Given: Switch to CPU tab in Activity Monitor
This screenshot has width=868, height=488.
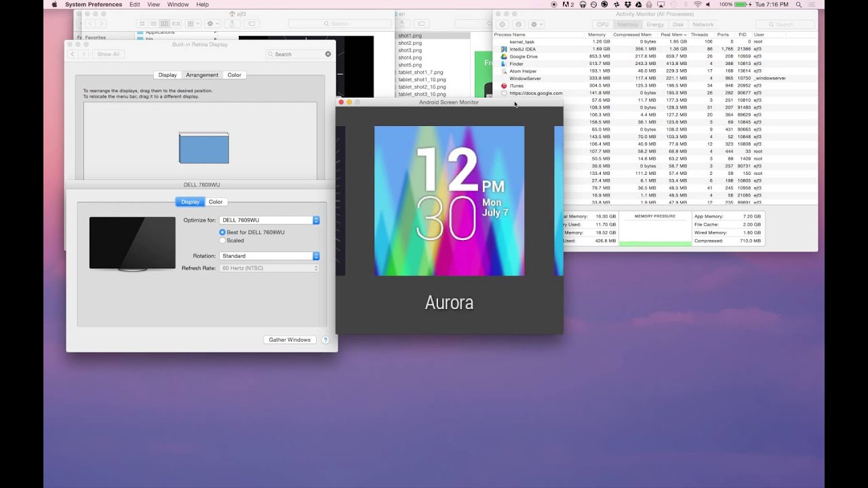Looking at the screenshot, I should pos(603,24).
